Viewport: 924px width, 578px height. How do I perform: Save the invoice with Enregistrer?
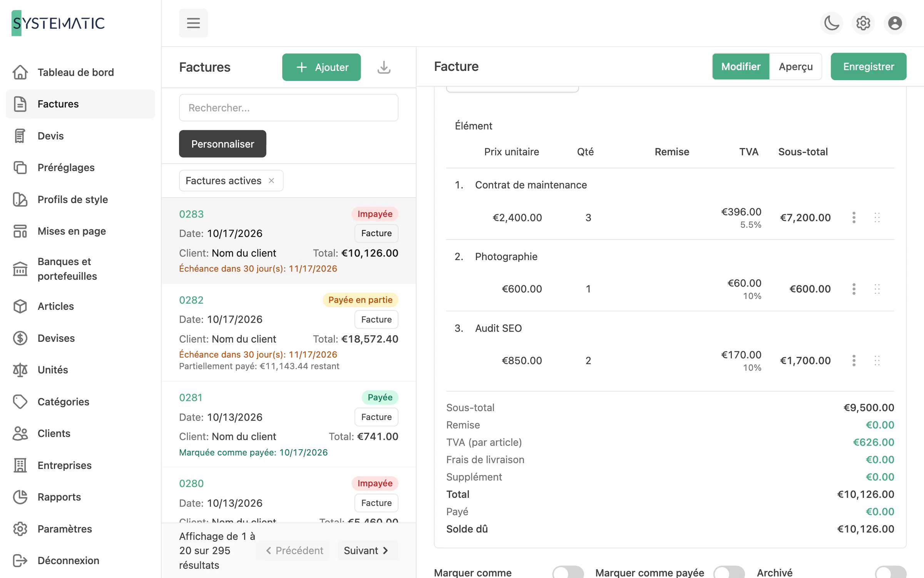[869, 66]
